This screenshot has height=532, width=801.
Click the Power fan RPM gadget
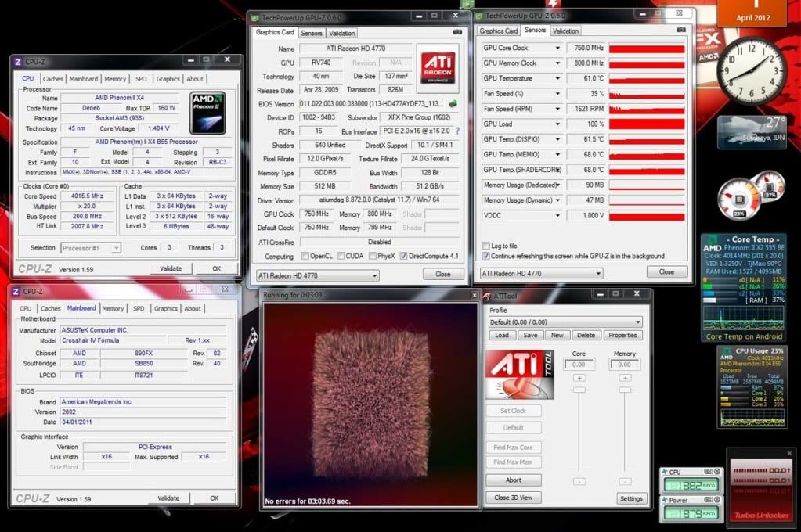[x=691, y=509]
